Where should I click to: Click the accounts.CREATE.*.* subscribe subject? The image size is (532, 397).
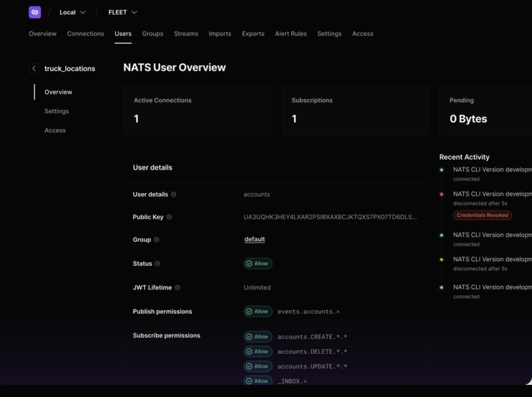click(x=312, y=336)
